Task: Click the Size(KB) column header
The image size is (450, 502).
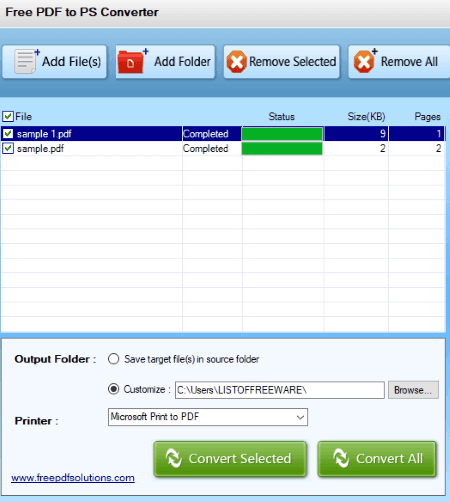Action: 366,117
